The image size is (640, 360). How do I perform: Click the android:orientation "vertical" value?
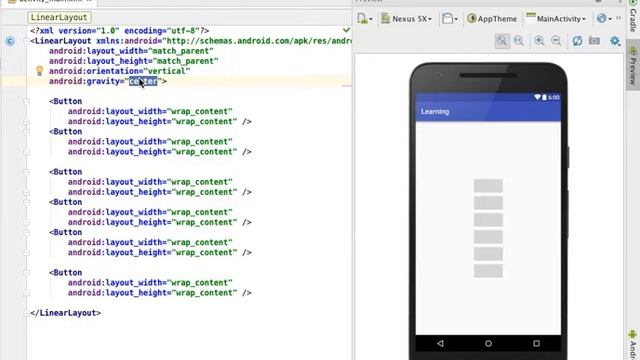[x=167, y=71]
